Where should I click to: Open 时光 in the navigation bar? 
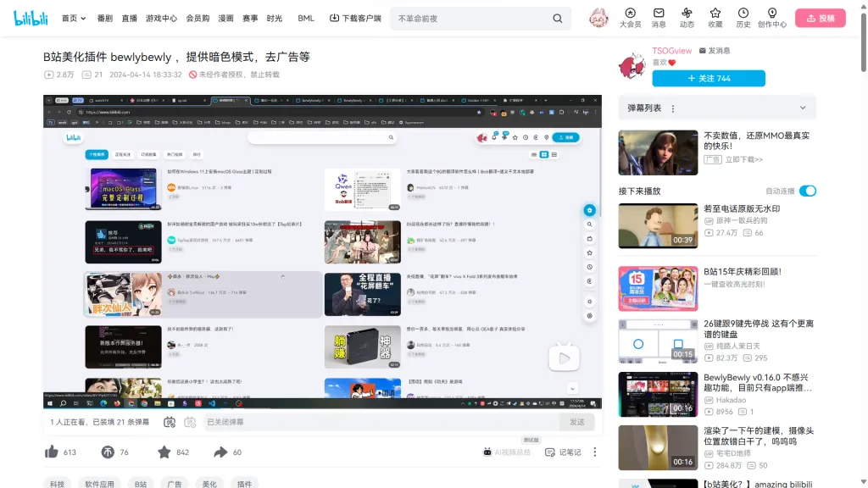[x=275, y=19]
